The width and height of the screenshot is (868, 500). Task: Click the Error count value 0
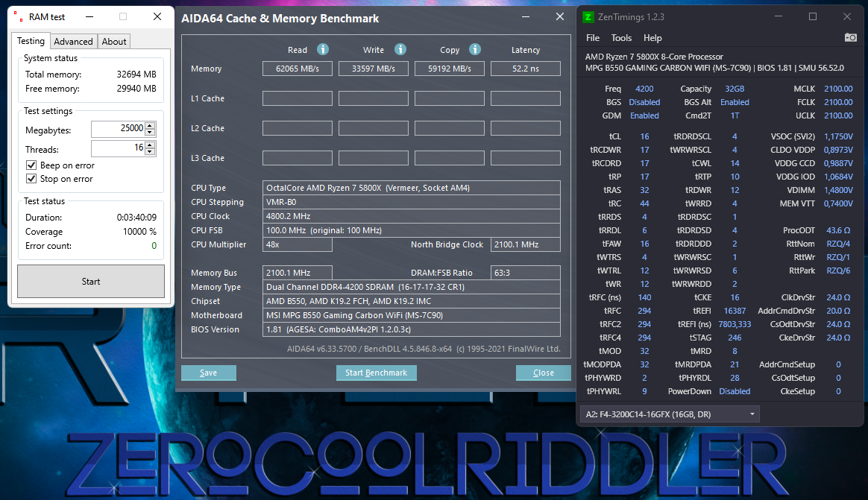coord(154,246)
